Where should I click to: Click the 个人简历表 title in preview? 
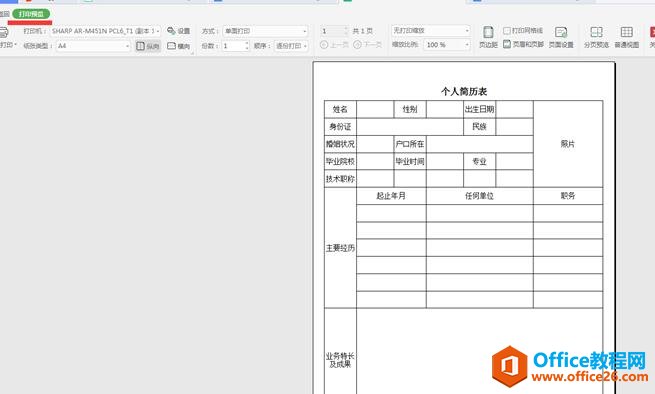coord(464,91)
